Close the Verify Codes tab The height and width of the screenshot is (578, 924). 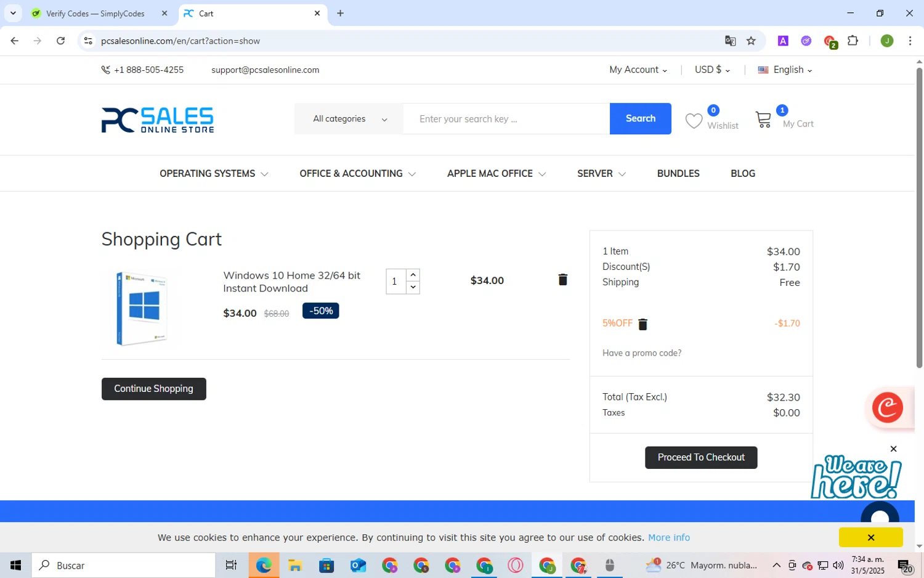click(164, 13)
